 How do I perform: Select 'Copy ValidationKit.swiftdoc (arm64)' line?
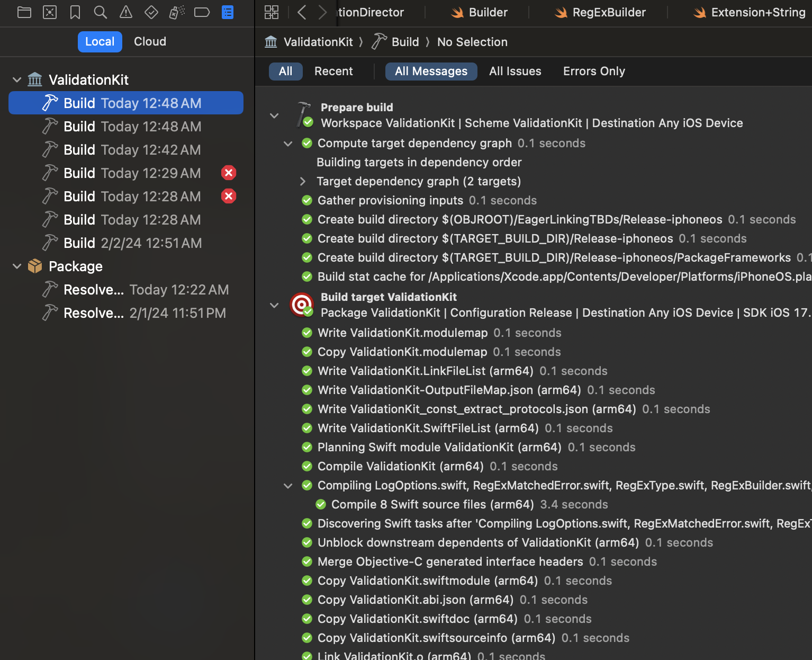click(x=418, y=619)
